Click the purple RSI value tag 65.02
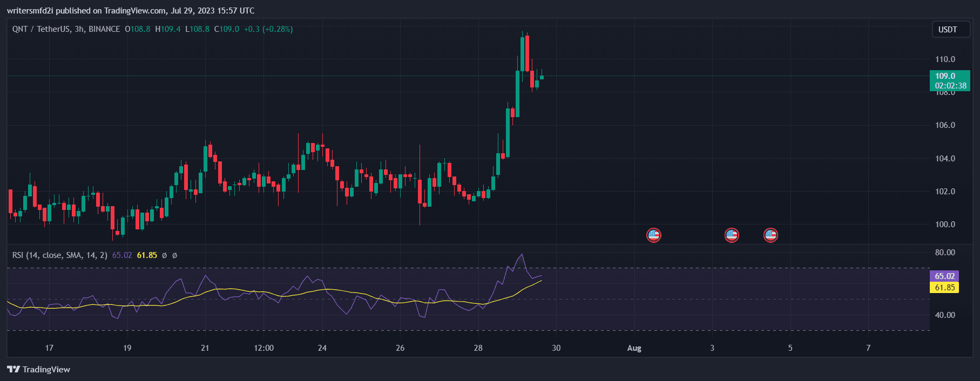980x381 pixels. point(944,276)
